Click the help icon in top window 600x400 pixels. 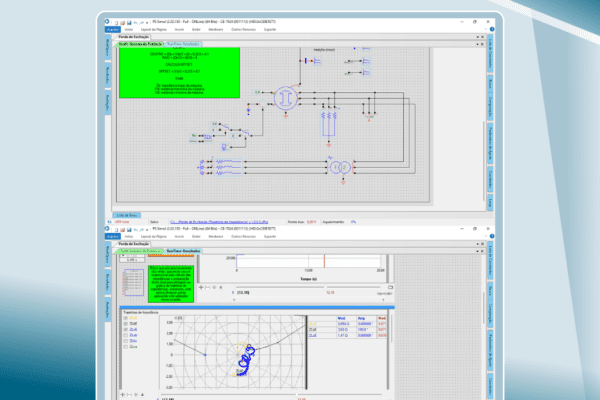492,29
